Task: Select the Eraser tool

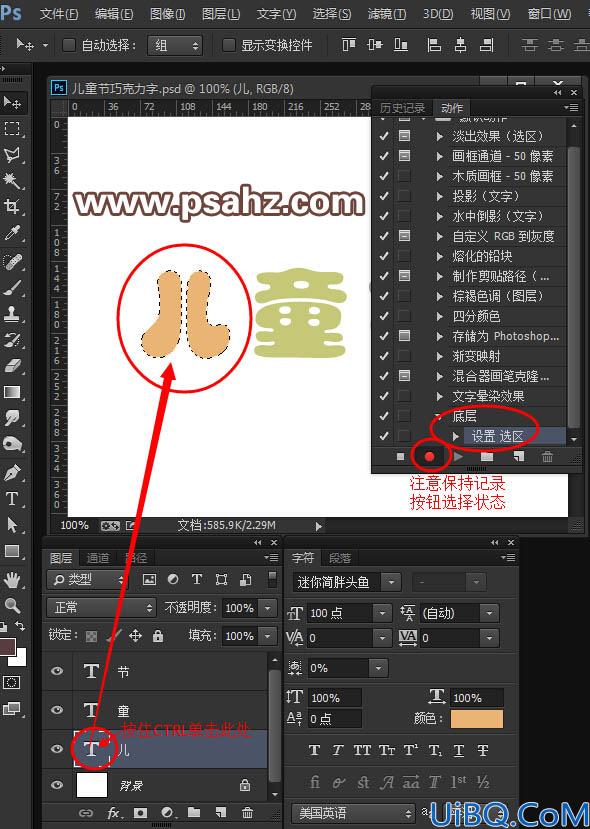Action: [x=12, y=366]
